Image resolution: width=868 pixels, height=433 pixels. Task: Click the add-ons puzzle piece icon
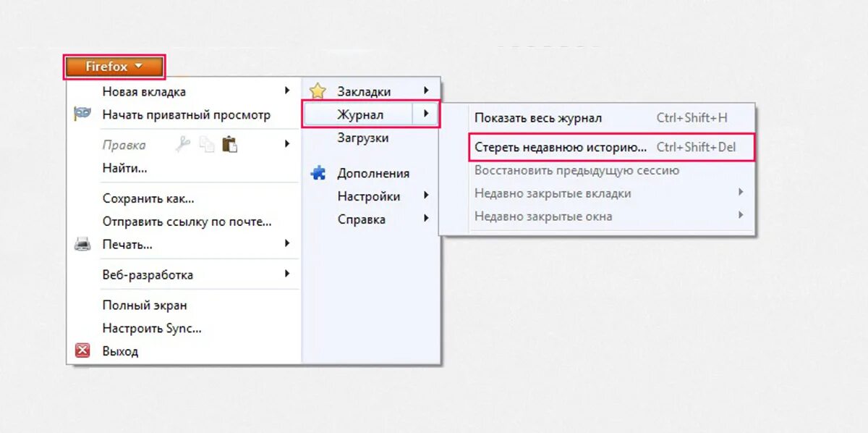coord(318,173)
